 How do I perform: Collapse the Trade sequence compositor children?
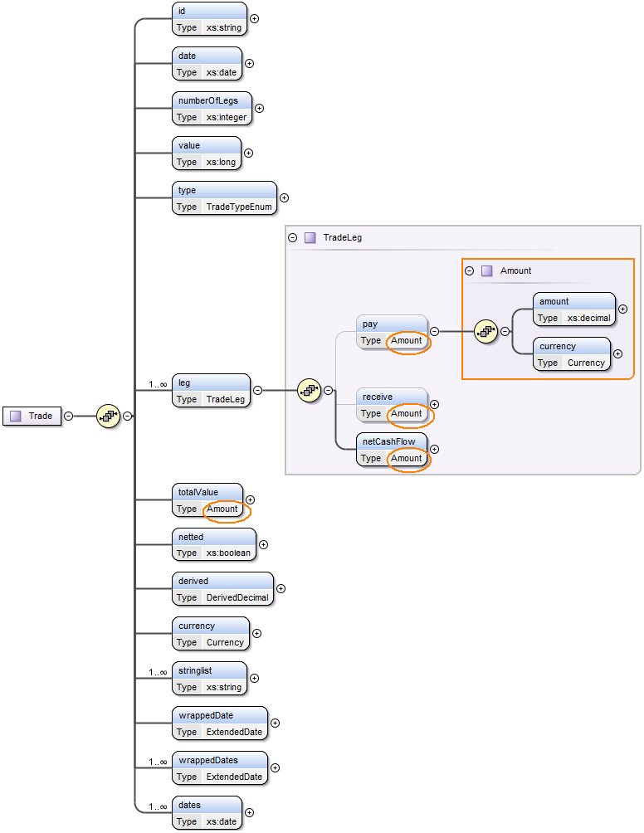(128, 416)
